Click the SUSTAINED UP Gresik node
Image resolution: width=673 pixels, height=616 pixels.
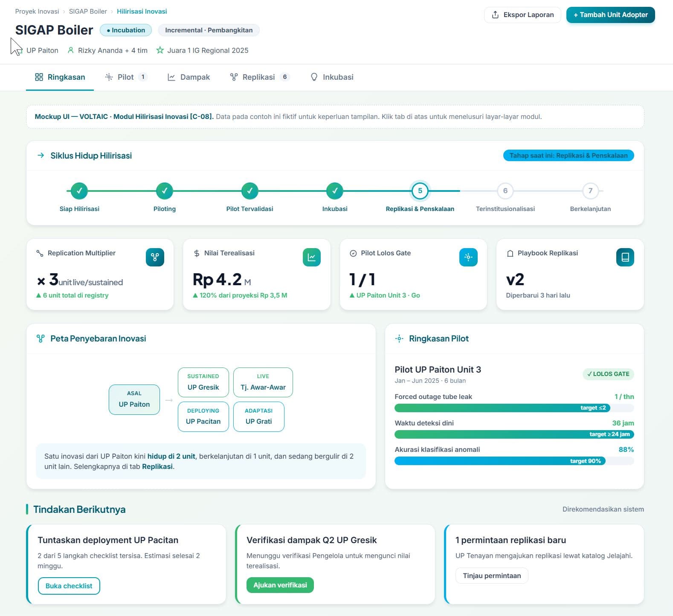click(x=203, y=382)
